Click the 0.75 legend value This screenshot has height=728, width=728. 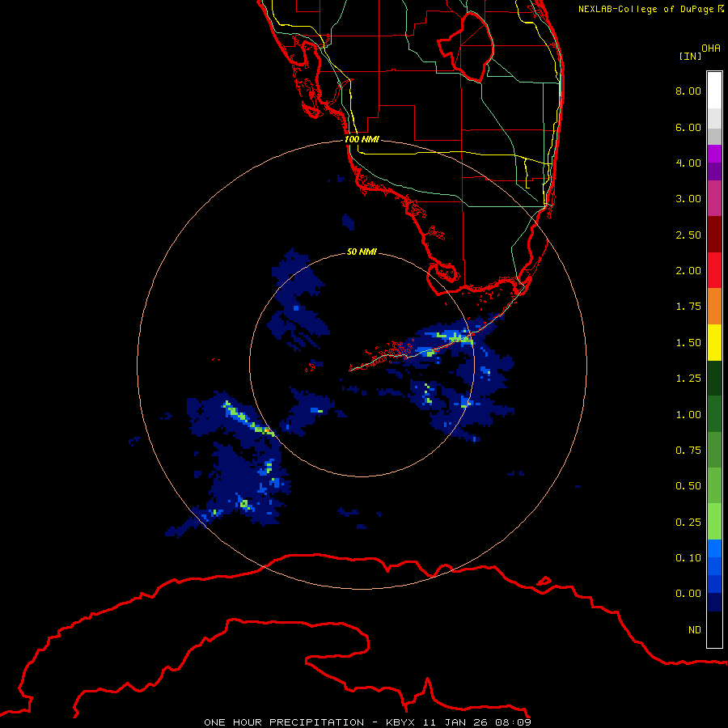pos(688,451)
